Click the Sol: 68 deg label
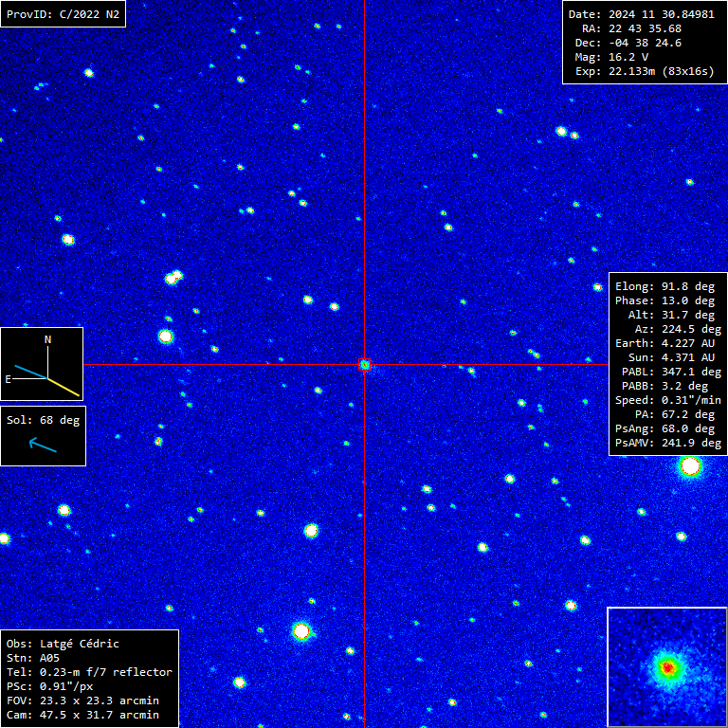Screen dimensions: 728x728 click(43, 419)
